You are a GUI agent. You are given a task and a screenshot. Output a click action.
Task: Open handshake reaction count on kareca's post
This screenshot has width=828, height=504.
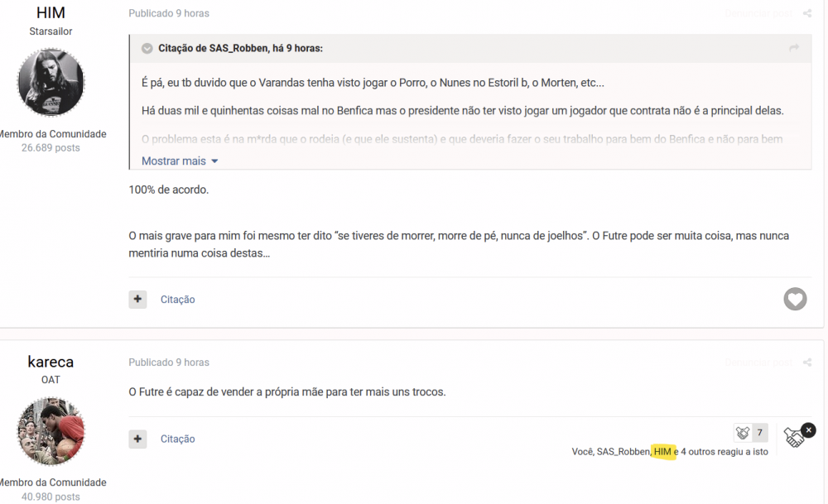743,433
